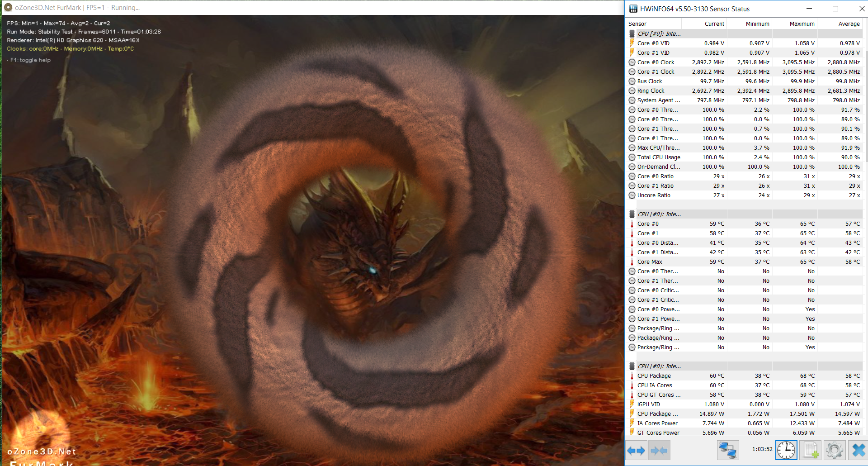This screenshot has width=868, height=466.
Task: Click the gray collapse-columns arrows button in HWiNFO
Action: 659,451
